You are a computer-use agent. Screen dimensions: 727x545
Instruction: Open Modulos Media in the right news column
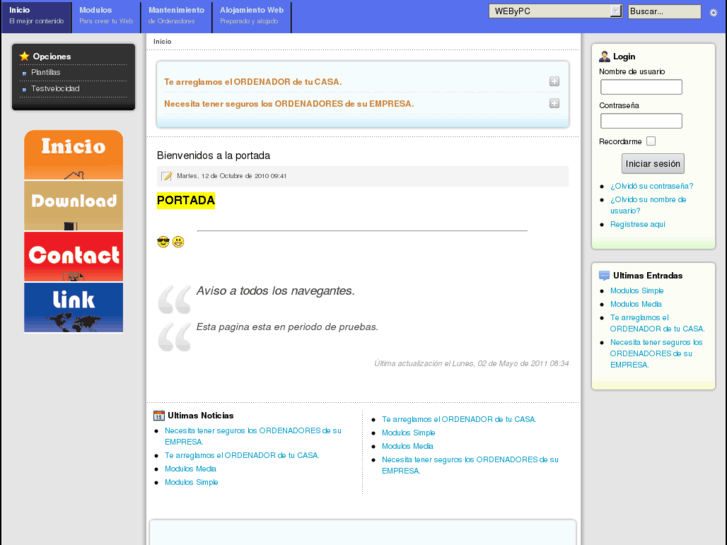[x=407, y=446]
